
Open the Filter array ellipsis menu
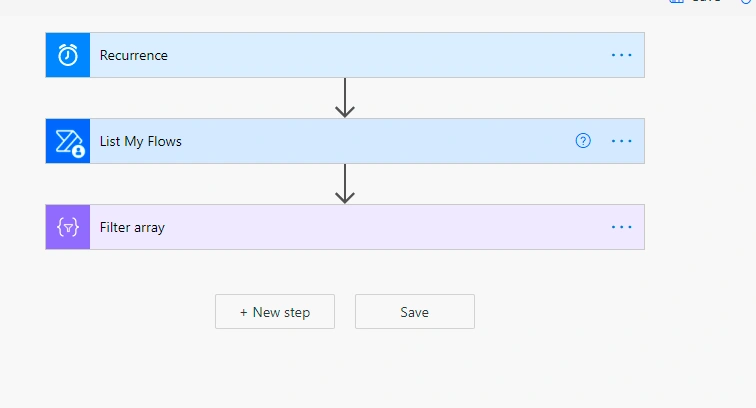(621, 227)
